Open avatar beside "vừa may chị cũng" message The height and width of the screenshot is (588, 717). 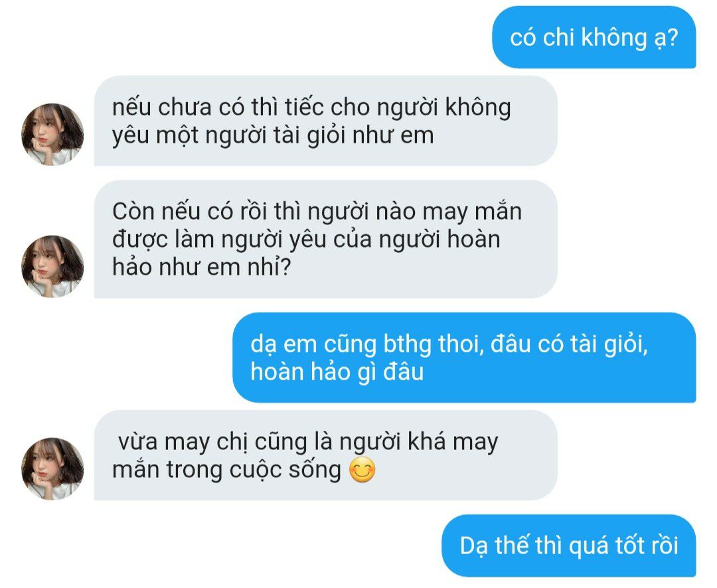pyautogui.click(x=52, y=469)
